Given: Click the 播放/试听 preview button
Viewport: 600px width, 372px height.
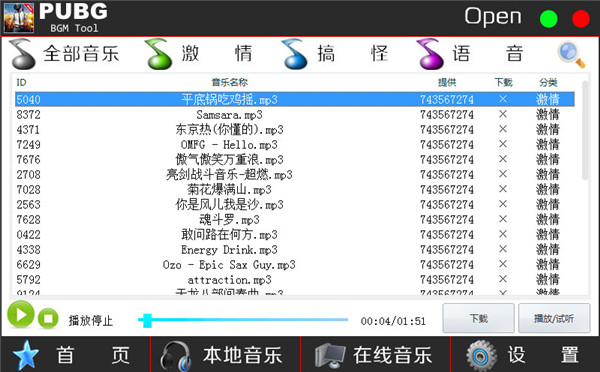Looking at the screenshot, I should [554, 318].
